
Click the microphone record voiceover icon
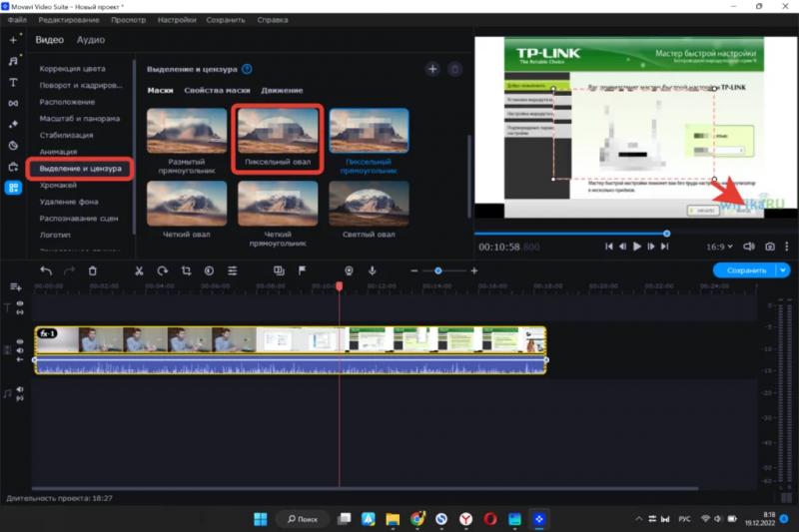click(372, 270)
